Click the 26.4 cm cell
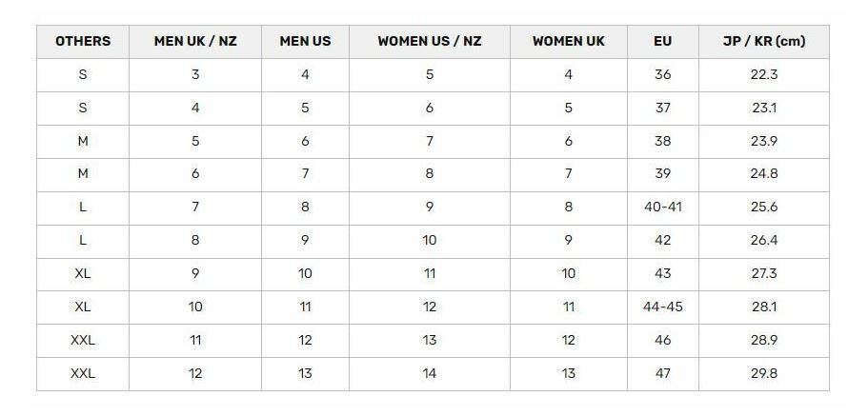The image size is (868, 416). (x=764, y=241)
